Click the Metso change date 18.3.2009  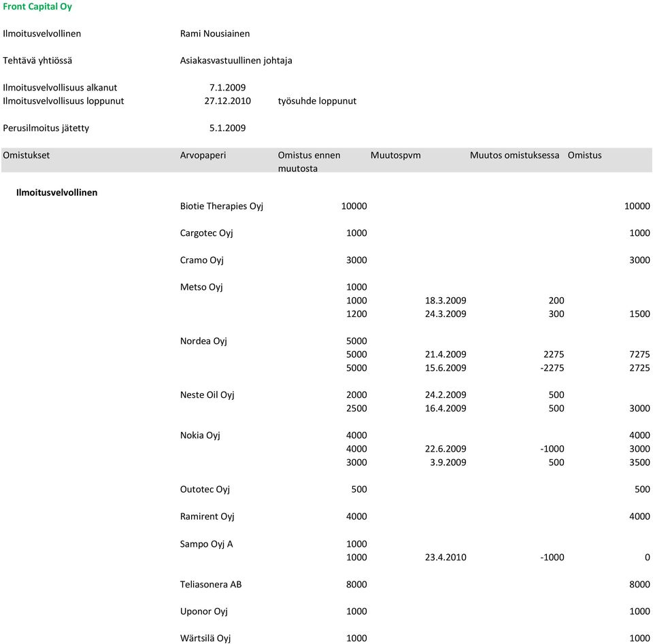point(446,301)
